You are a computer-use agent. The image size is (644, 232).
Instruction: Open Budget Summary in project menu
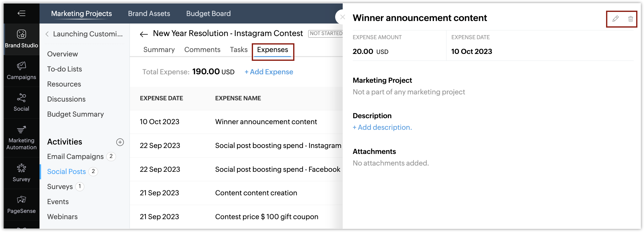coord(75,114)
